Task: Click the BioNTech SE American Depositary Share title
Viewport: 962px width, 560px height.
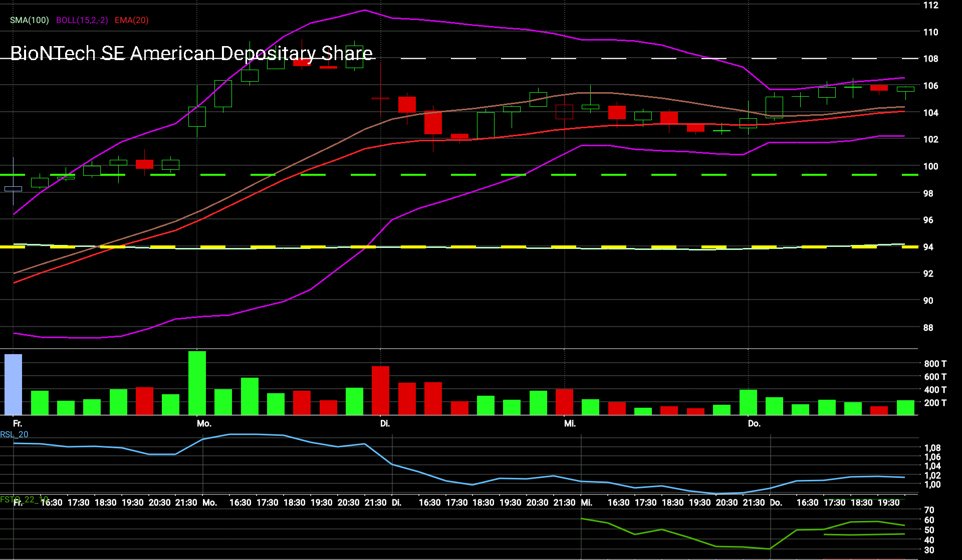Action: pos(191,53)
